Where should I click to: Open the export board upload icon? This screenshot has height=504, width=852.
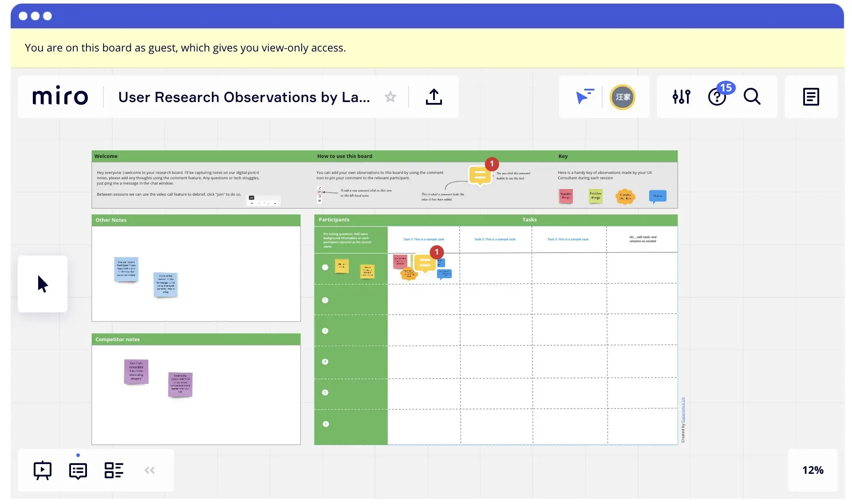coord(434,97)
